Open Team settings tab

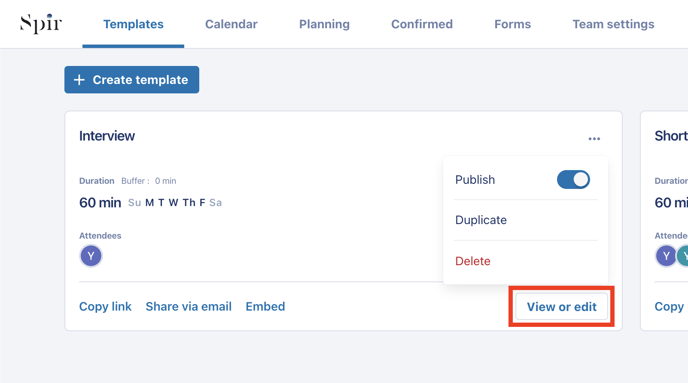click(x=613, y=24)
